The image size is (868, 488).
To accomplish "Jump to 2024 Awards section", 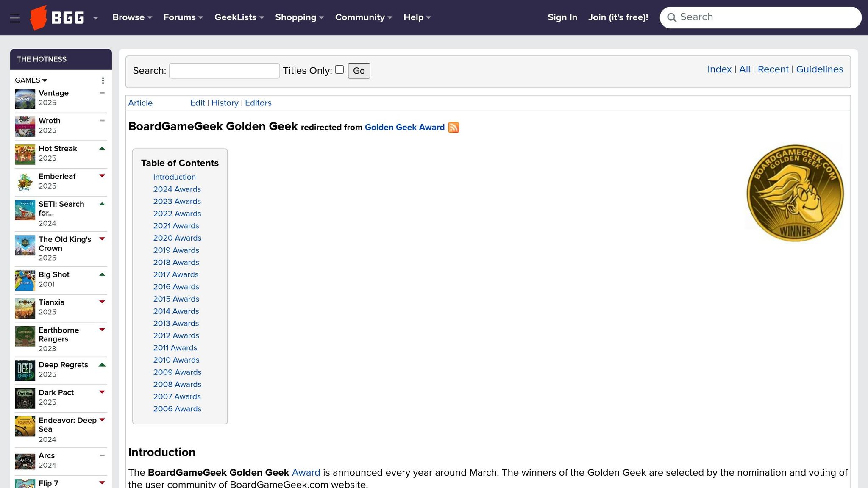I will tap(177, 189).
